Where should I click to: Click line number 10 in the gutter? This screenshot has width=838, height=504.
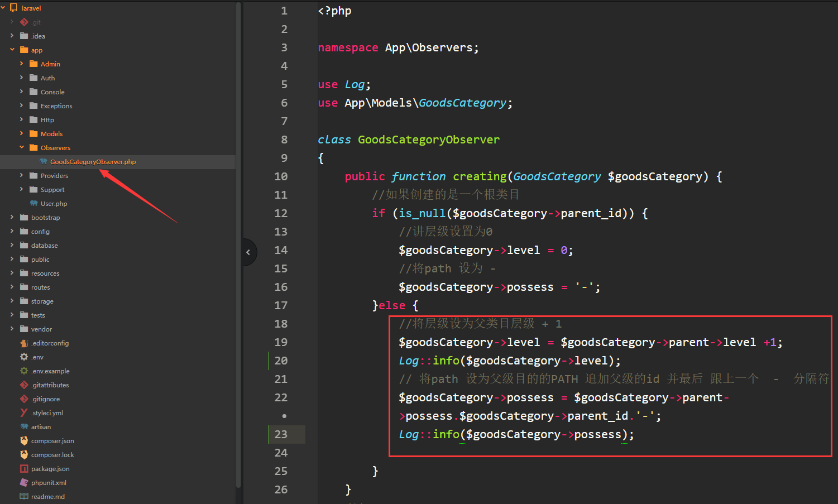[x=281, y=176]
